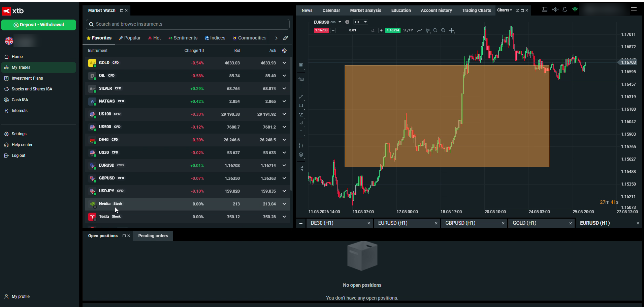The image size is (644, 307).
Task: Switch to the Pending orders tab
Action: click(x=153, y=236)
